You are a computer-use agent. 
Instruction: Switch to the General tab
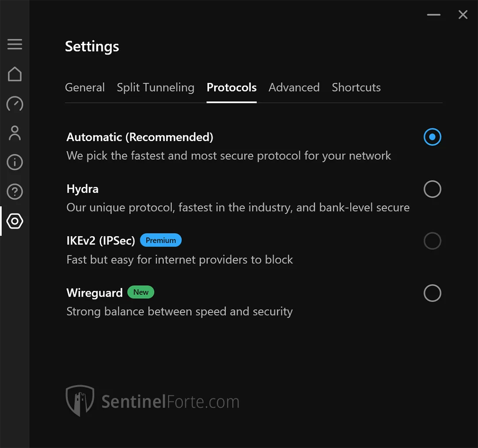click(x=85, y=88)
